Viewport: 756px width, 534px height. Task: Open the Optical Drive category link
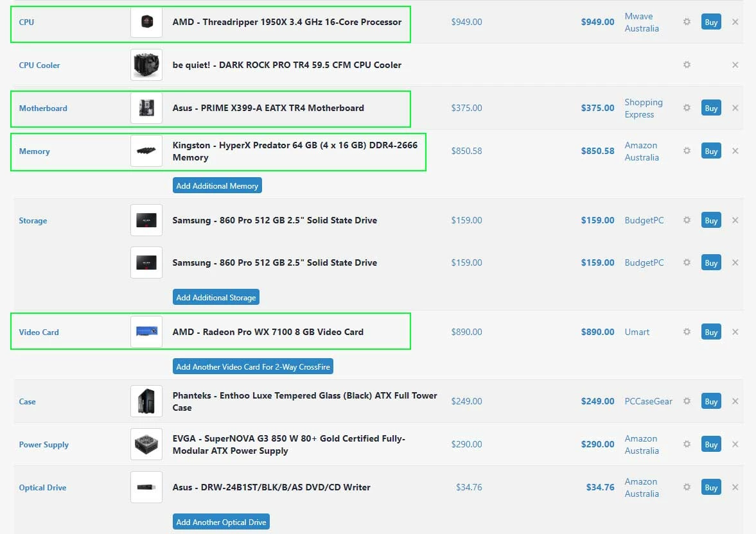[42, 487]
